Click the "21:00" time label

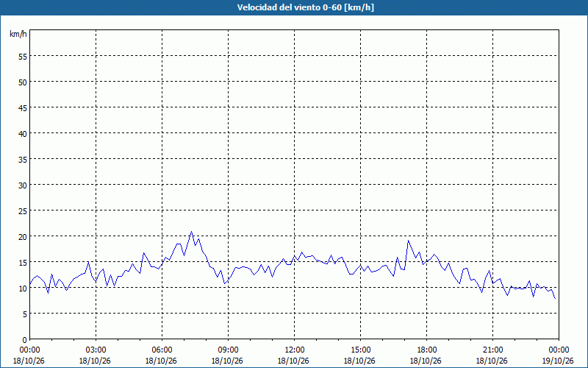pos(492,350)
